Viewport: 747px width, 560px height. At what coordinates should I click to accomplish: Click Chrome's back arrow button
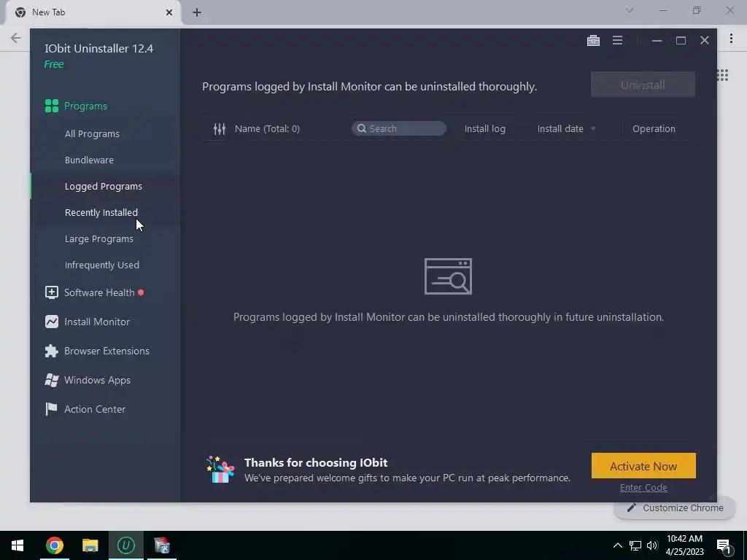pyautogui.click(x=16, y=38)
